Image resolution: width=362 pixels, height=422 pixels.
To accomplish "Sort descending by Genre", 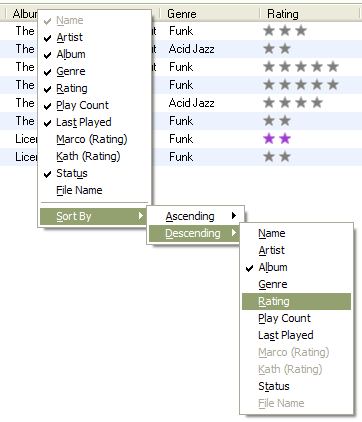I will click(273, 284).
